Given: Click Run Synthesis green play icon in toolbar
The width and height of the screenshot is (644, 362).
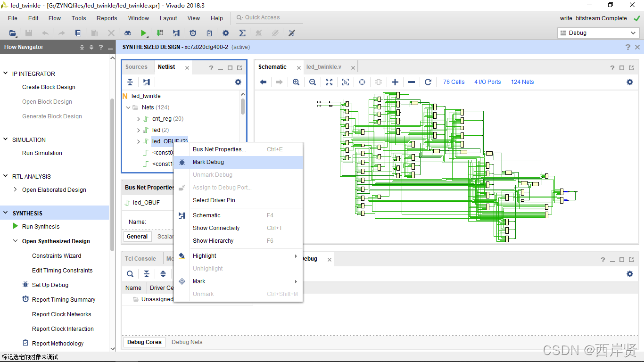Looking at the screenshot, I should (143, 33).
